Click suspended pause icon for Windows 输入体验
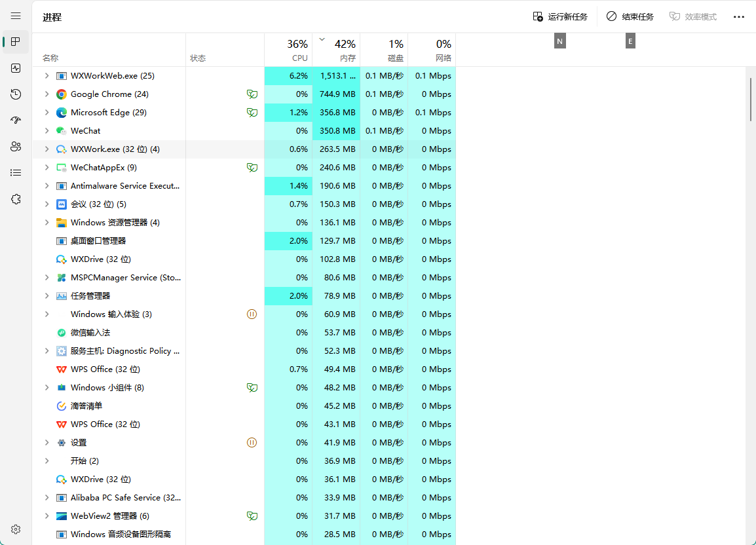 [x=252, y=314]
